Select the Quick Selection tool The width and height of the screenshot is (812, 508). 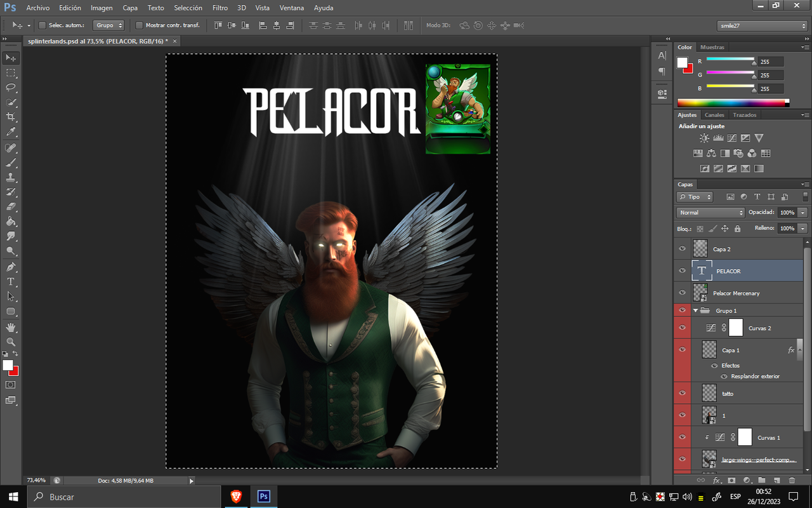click(11, 102)
